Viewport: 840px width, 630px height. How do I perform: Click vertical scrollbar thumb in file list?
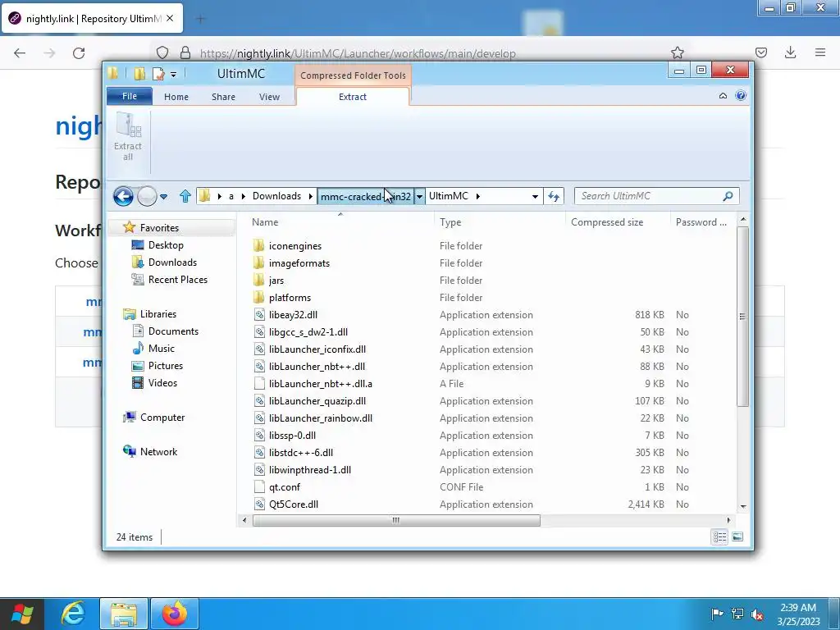coord(742,316)
